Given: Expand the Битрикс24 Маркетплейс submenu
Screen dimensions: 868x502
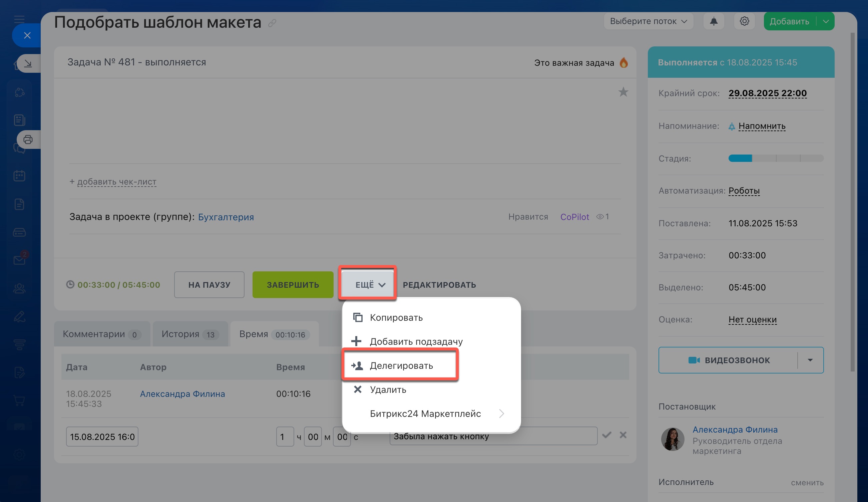Looking at the screenshot, I should point(431,414).
